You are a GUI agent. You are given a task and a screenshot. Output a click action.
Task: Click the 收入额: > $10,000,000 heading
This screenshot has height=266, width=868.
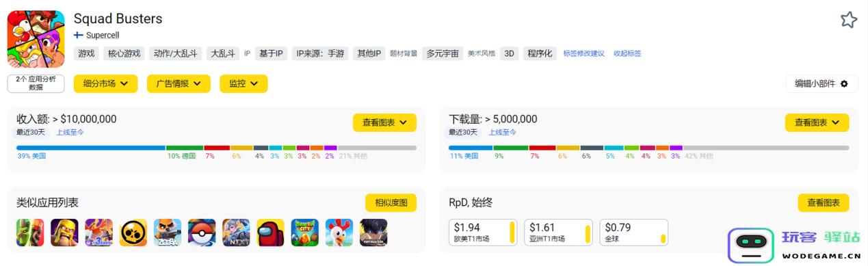pos(66,119)
